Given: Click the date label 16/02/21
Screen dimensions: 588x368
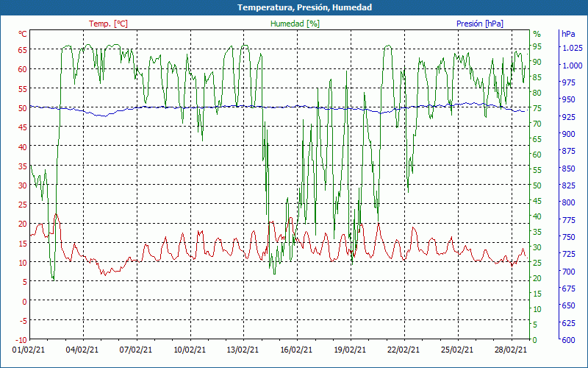Looking at the screenshot, I should [296, 350].
